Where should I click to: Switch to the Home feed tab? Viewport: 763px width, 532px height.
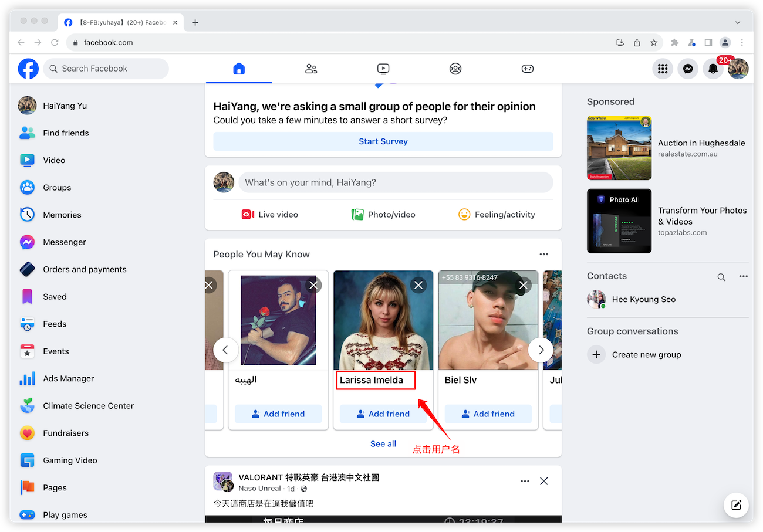(239, 69)
